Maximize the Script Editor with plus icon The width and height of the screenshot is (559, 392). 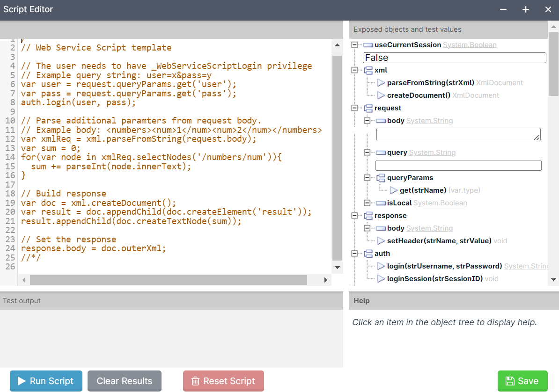coord(526,10)
